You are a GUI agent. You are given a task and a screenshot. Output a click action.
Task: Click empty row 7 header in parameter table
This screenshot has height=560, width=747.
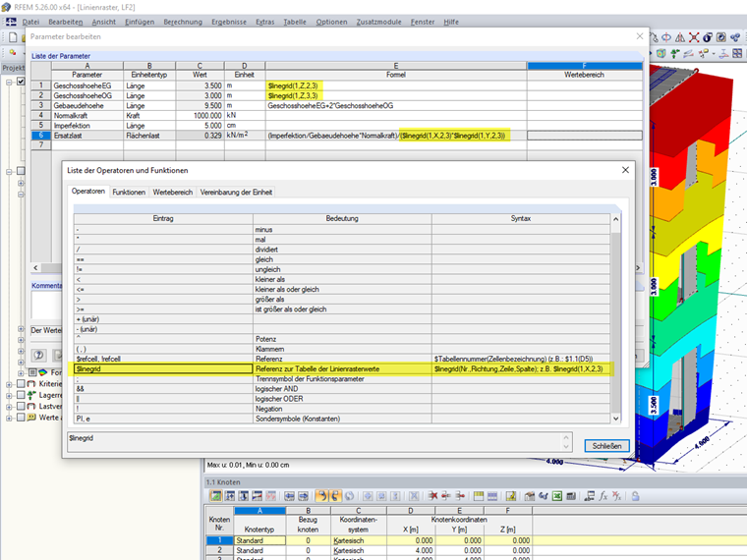click(41, 144)
